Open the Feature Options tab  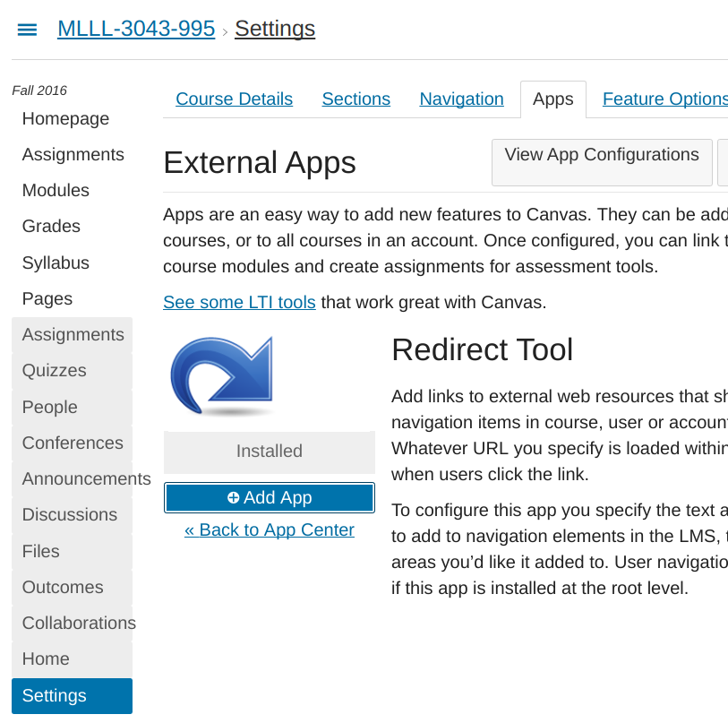click(664, 99)
